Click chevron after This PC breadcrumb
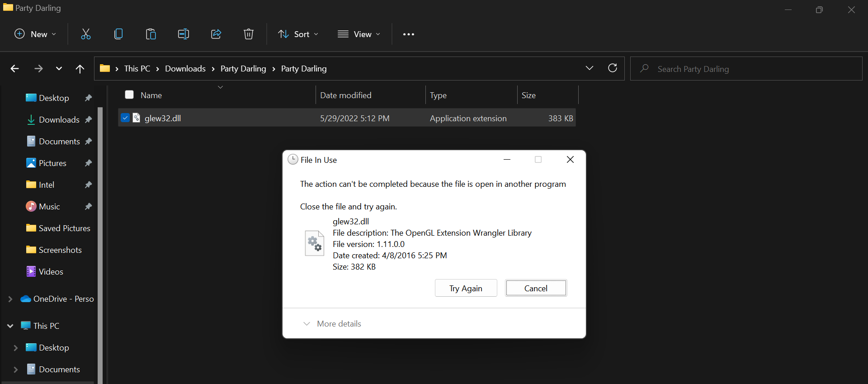 [x=158, y=69]
